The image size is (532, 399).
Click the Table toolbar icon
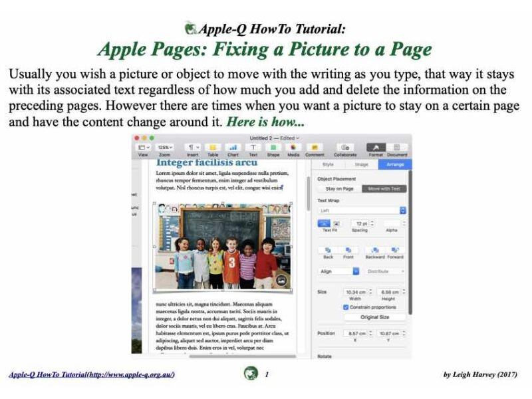[x=213, y=147]
